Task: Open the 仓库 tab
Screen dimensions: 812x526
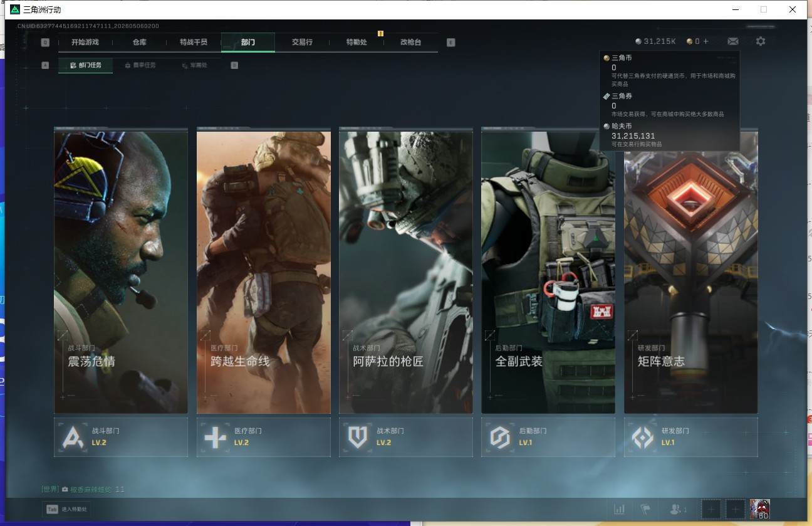Action: pyautogui.click(x=139, y=42)
